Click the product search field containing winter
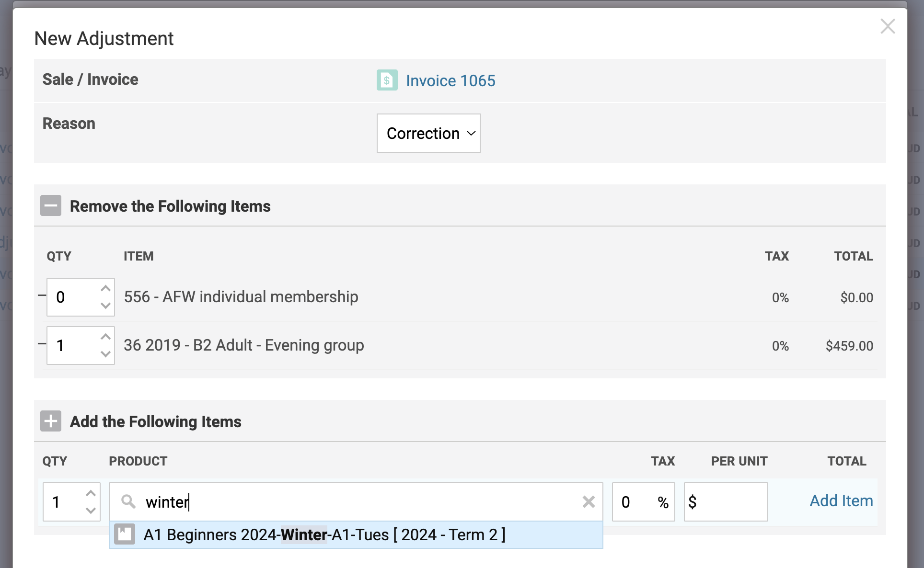The height and width of the screenshot is (568, 924). coord(355,502)
